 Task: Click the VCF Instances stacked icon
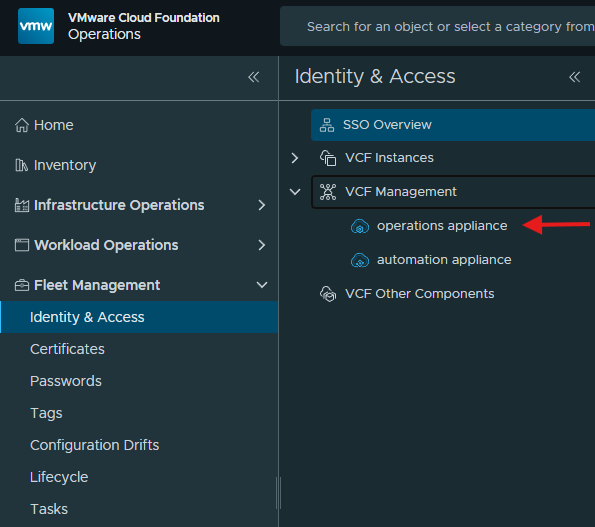[x=328, y=158]
